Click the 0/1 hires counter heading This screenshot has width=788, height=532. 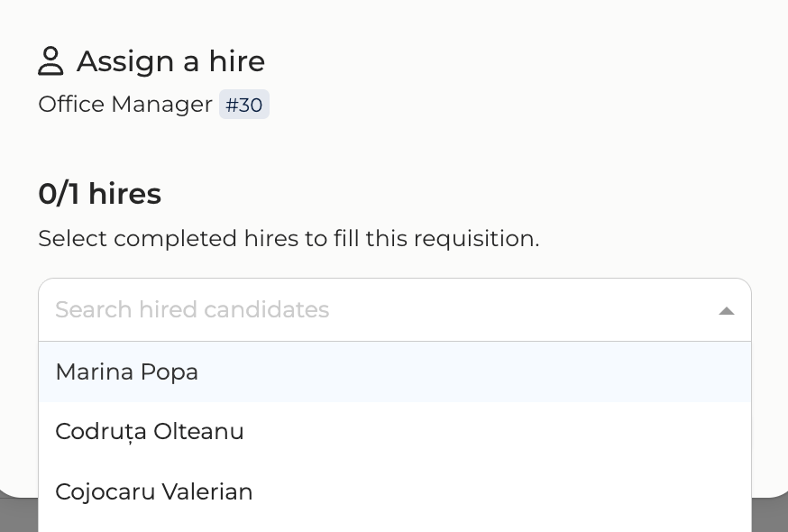[x=100, y=194]
